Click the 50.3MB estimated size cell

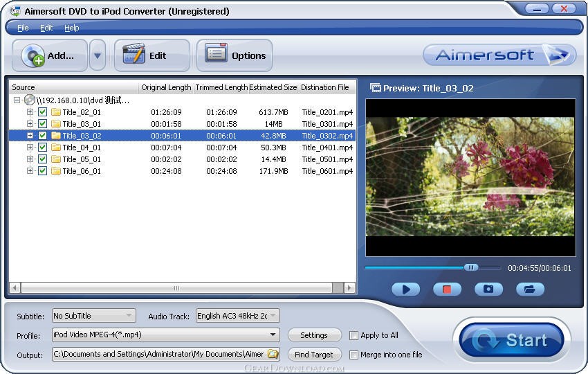(273, 148)
